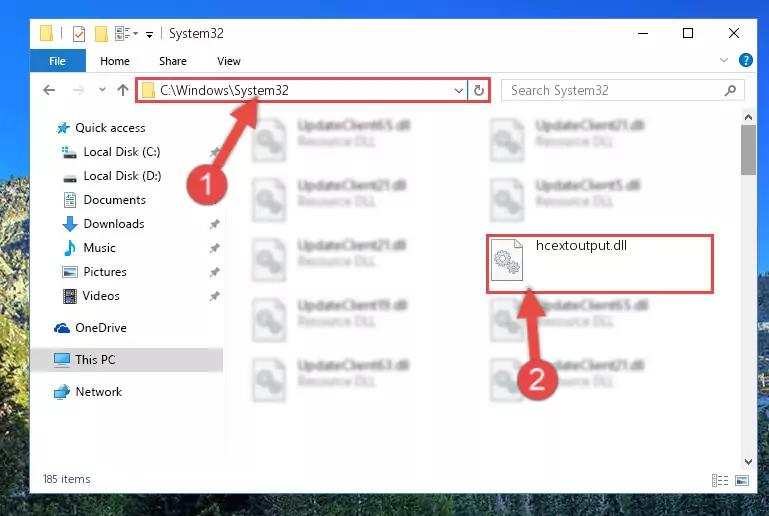Open the Customize Quick Access Toolbar dropdown arrow

[x=149, y=34]
